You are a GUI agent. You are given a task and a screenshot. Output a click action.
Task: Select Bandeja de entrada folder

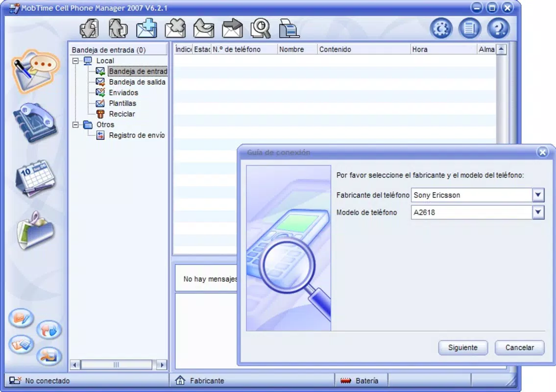tap(138, 72)
